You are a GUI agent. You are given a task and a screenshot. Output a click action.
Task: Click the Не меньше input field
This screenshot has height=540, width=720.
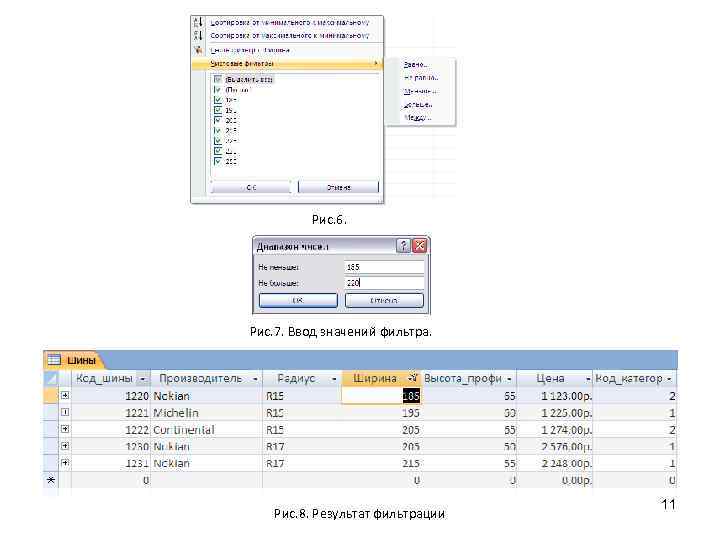(384, 267)
